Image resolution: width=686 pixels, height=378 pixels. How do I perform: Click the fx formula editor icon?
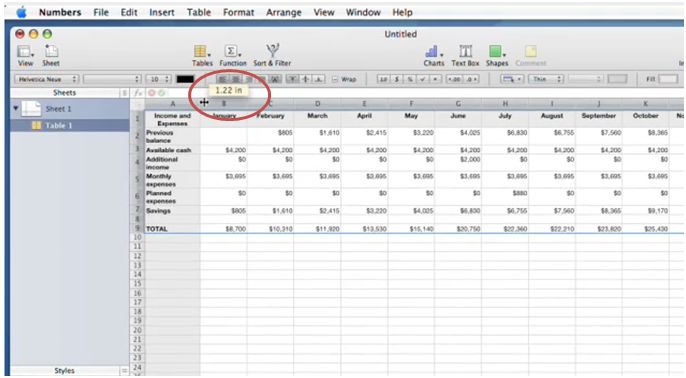(138, 93)
